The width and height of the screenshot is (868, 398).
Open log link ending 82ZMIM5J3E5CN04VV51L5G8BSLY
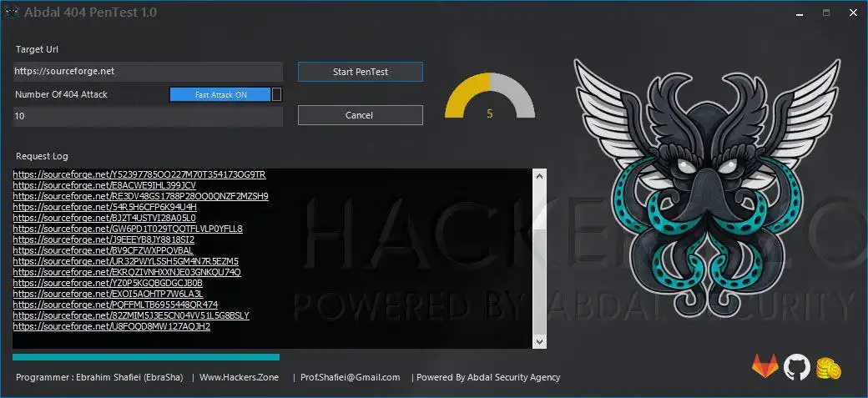tap(131, 315)
